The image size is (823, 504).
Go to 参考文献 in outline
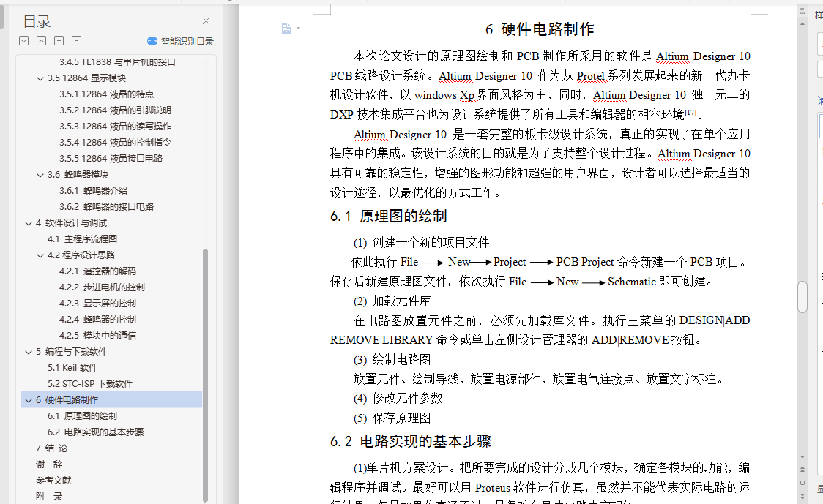point(53,481)
